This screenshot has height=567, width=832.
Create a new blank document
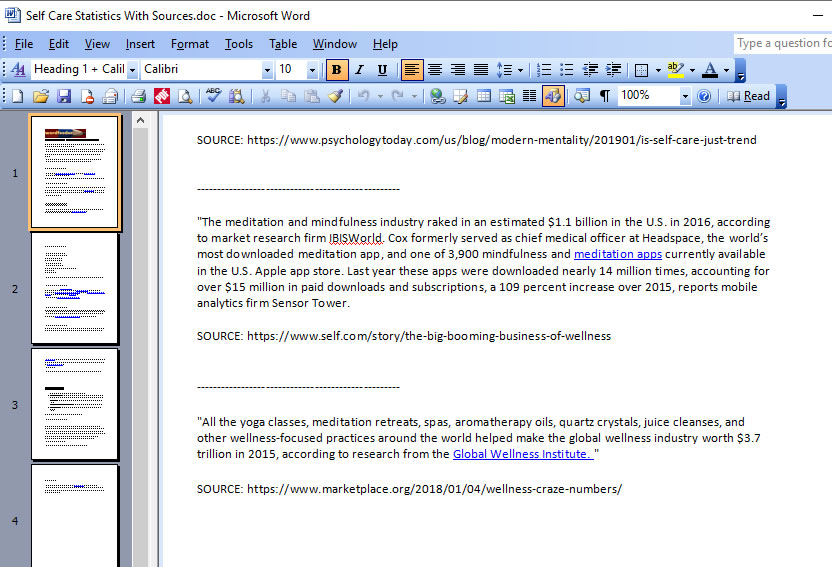point(18,96)
